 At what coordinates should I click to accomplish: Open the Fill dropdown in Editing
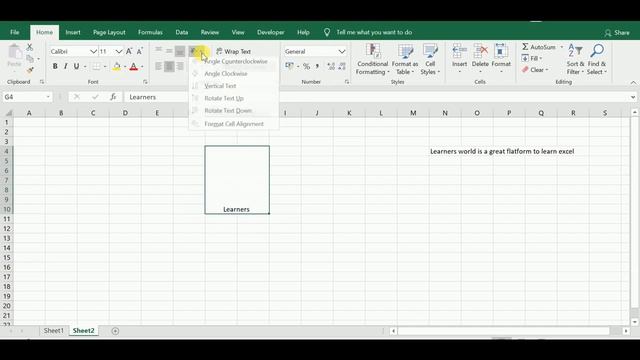(x=532, y=58)
